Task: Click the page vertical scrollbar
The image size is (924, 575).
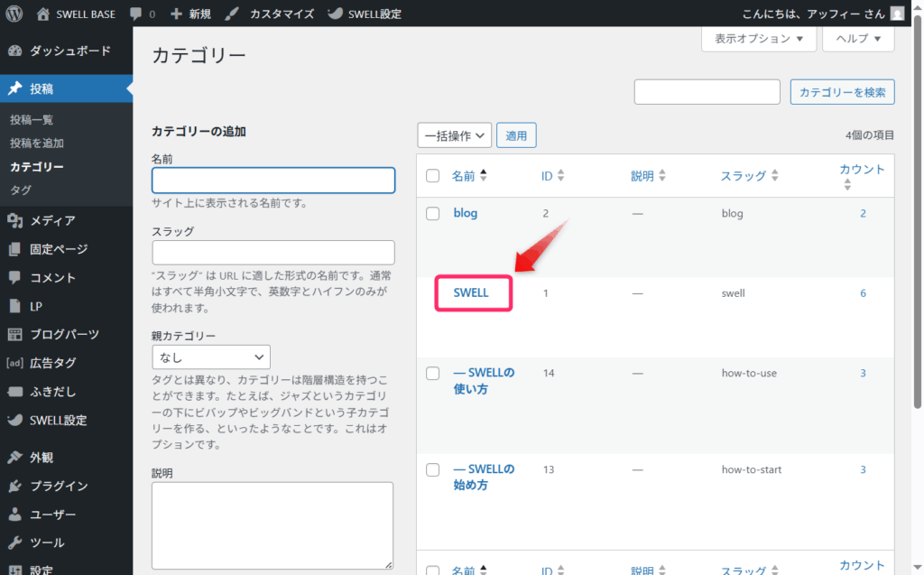Action: (x=918, y=212)
